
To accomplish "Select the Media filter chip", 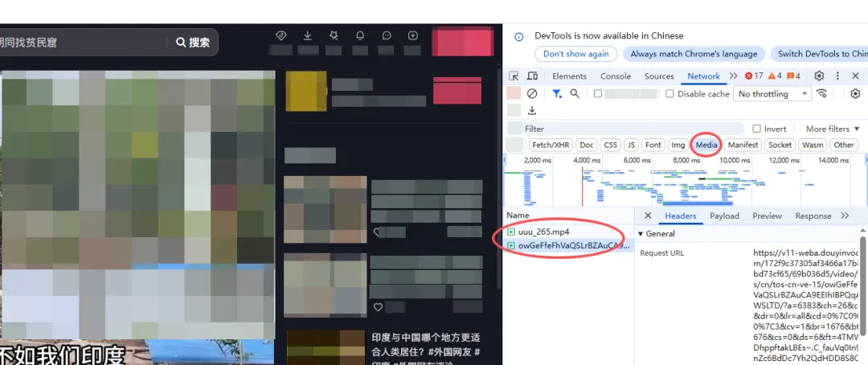I will pos(706,145).
